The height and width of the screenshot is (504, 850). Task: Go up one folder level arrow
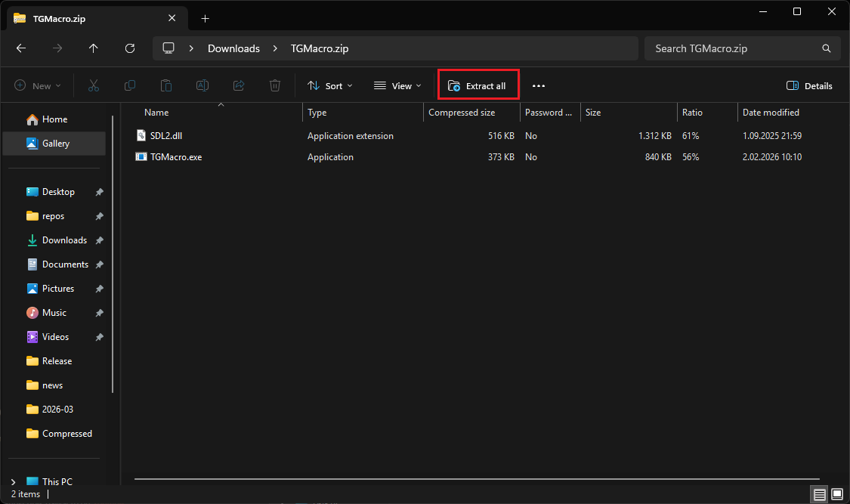(93, 48)
